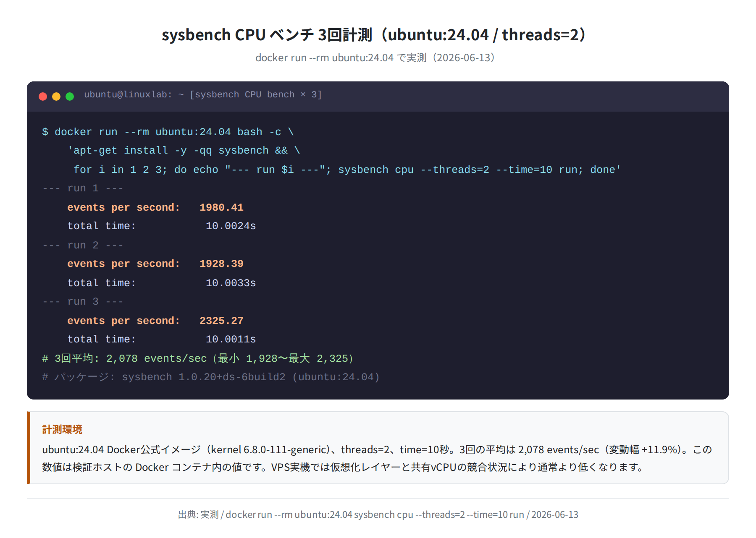Click the '--- run 2 ---' separator line
756x538 pixels.
pyautogui.click(x=83, y=245)
